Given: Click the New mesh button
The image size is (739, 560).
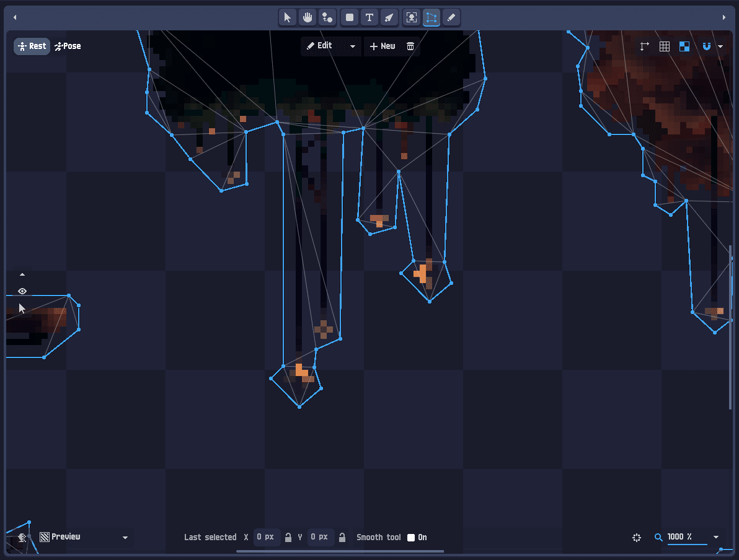Looking at the screenshot, I should [383, 46].
